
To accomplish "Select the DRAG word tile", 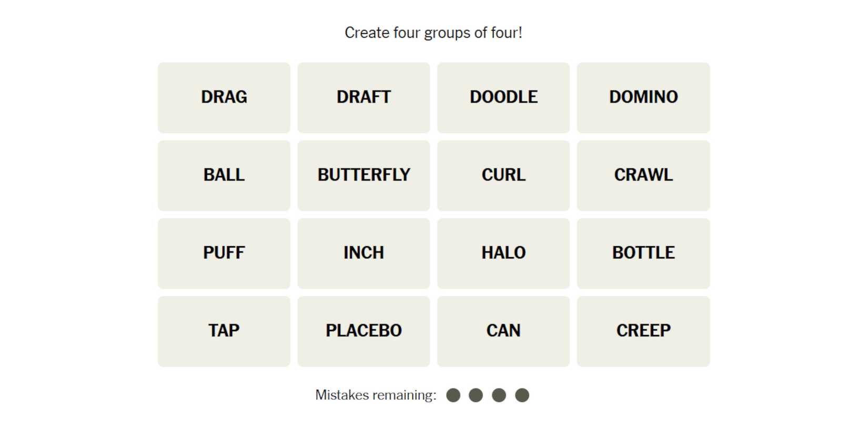I will [224, 97].
